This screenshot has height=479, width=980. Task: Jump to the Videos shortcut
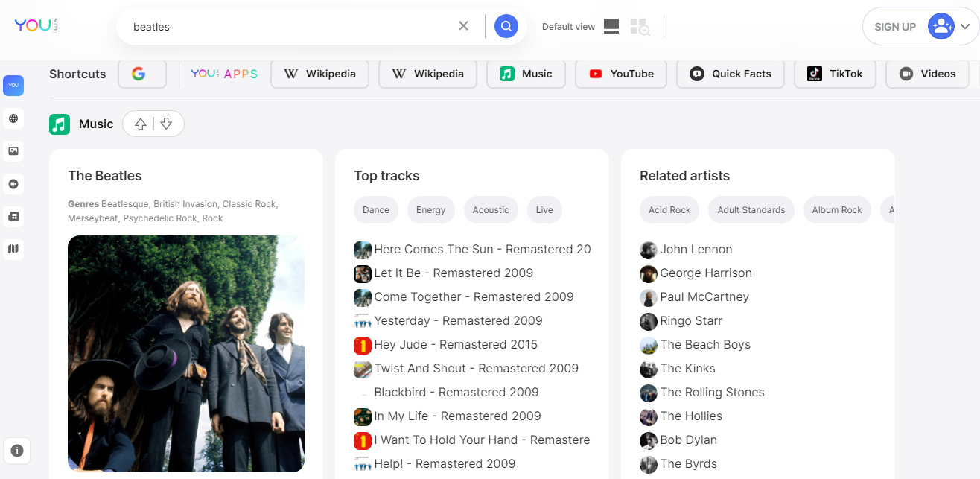click(x=927, y=74)
